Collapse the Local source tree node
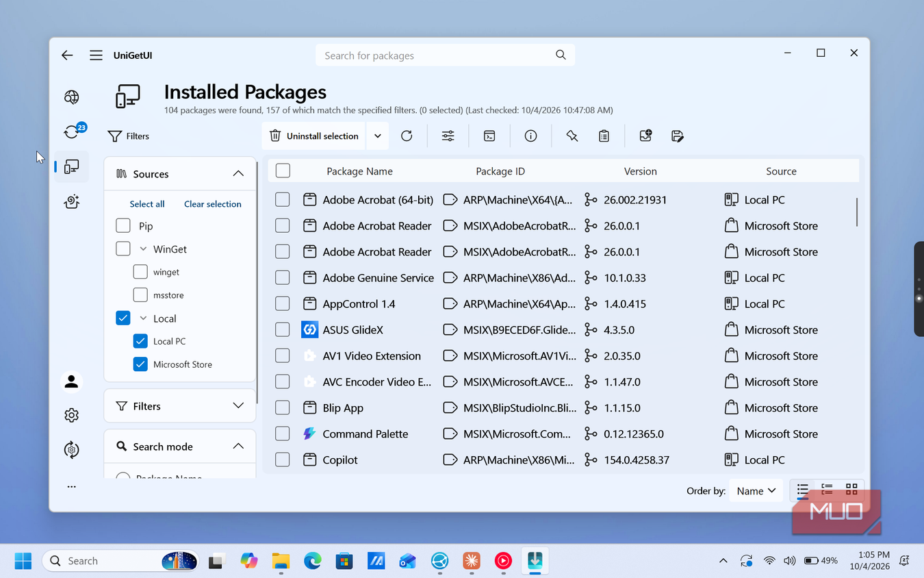 coord(143,318)
